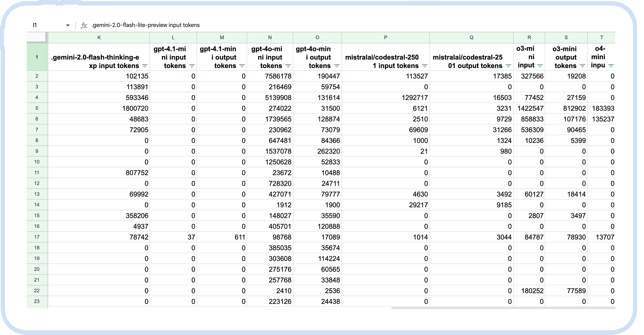The width and height of the screenshot is (644, 335).
Task: Click cell with value 84787
Action: pyautogui.click(x=529, y=237)
